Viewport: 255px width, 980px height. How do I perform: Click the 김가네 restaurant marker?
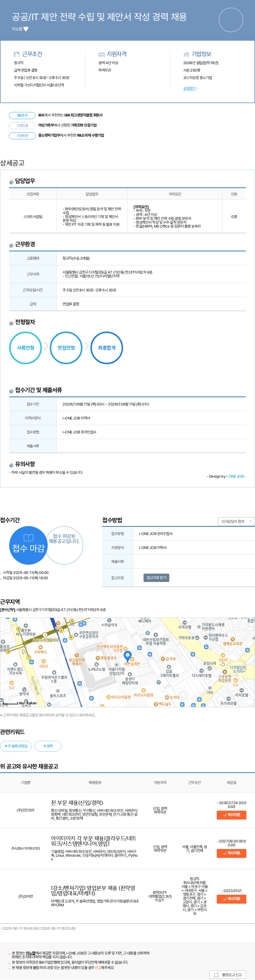tap(163, 659)
